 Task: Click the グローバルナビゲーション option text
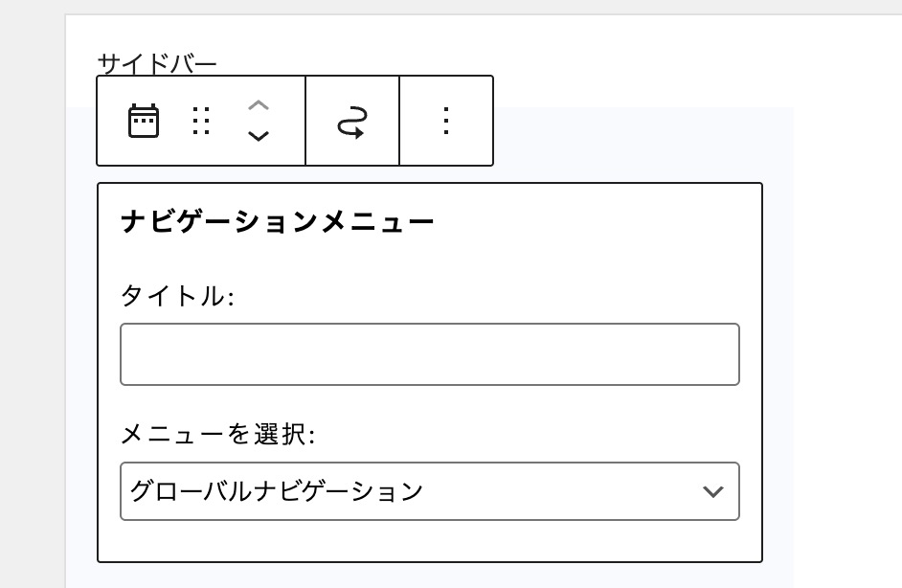[277, 491]
